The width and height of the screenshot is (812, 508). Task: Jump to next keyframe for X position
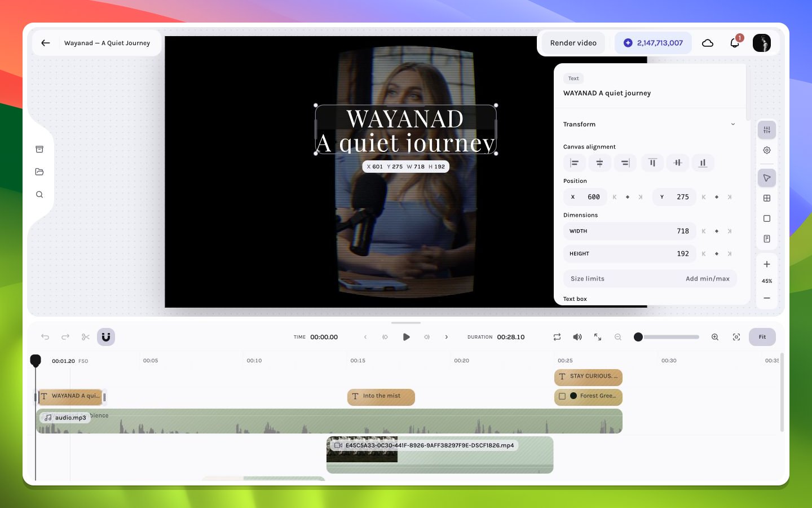coord(641,197)
